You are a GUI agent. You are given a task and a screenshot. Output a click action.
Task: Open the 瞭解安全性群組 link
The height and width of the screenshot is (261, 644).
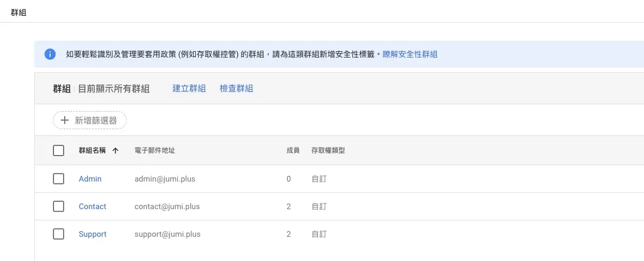410,54
